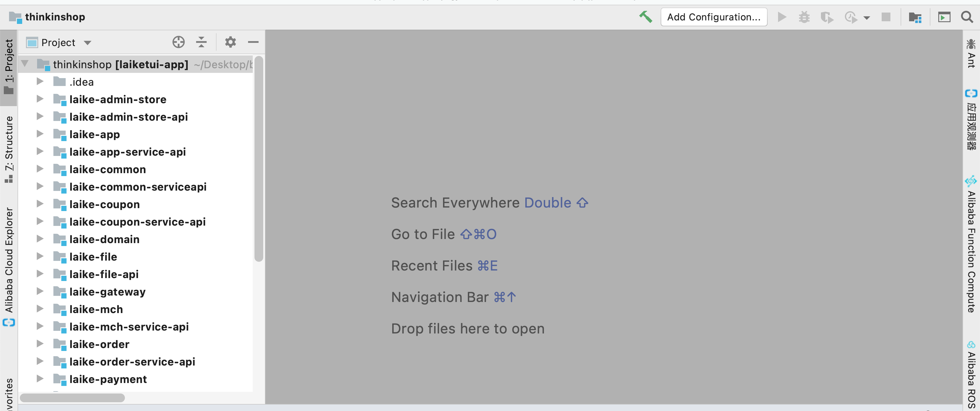Click Run with Coverage icon

tap(827, 17)
